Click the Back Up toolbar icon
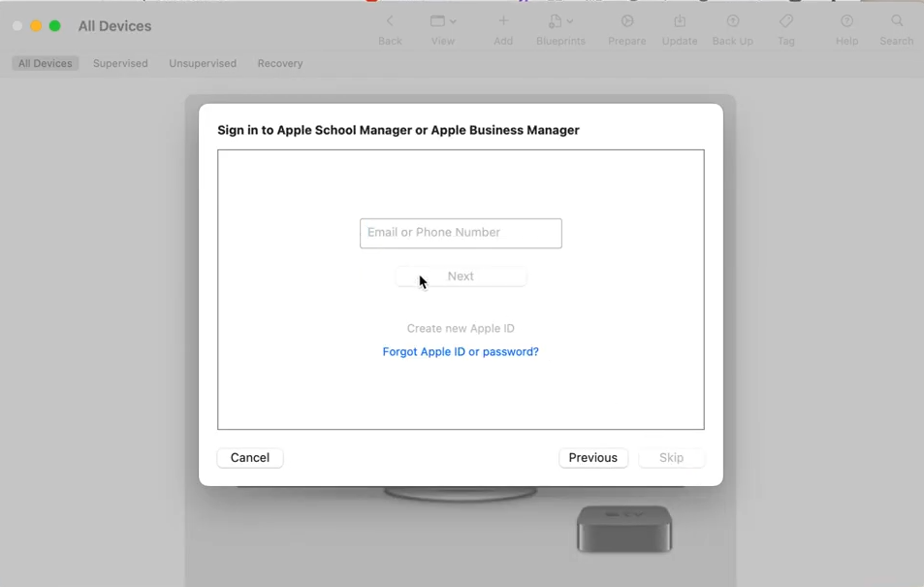The width and height of the screenshot is (924, 587). click(x=732, y=21)
